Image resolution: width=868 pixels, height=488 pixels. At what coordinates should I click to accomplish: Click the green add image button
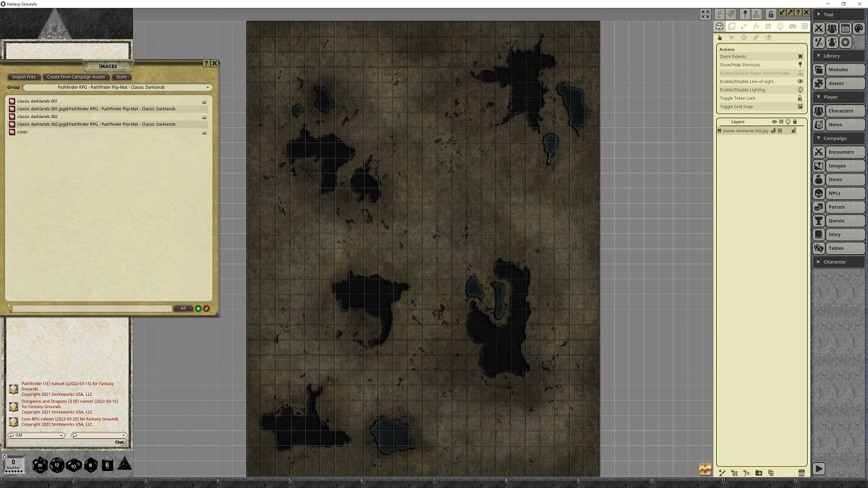[x=198, y=308]
